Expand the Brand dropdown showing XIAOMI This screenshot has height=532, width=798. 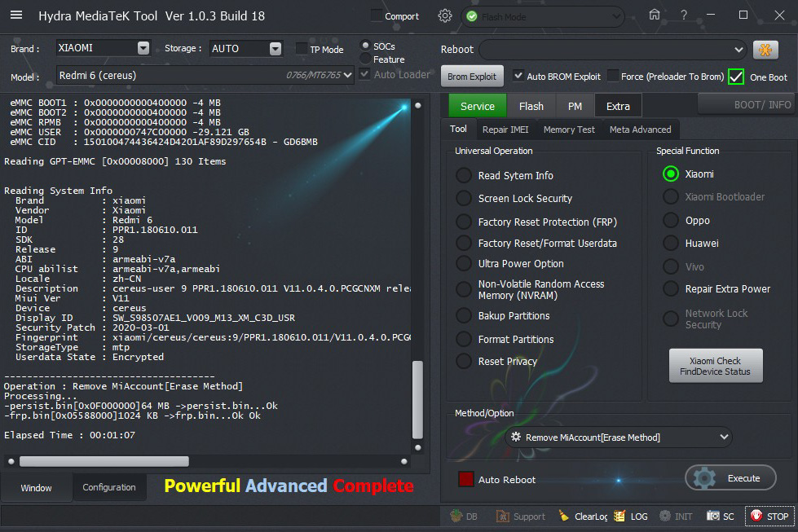tap(143, 48)
